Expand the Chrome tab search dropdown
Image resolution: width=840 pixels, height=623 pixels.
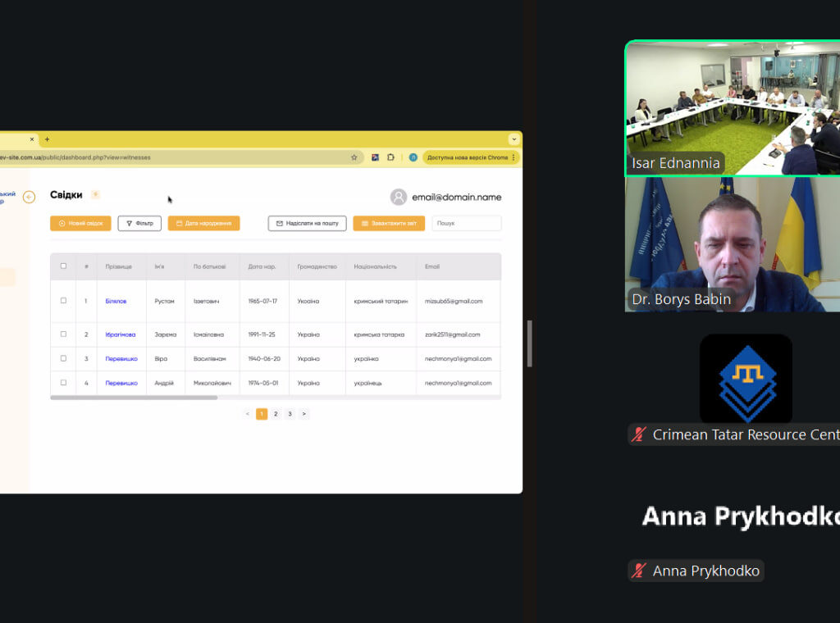click(514, 139)
